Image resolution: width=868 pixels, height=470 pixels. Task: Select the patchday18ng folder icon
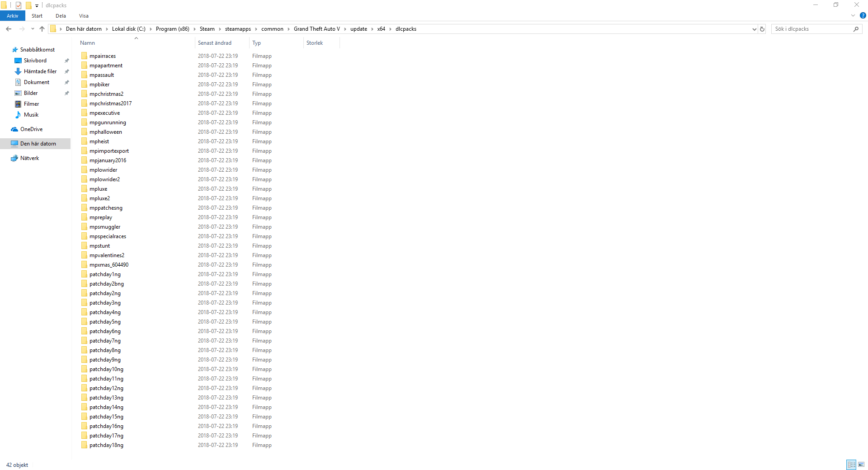pos(84,445)
